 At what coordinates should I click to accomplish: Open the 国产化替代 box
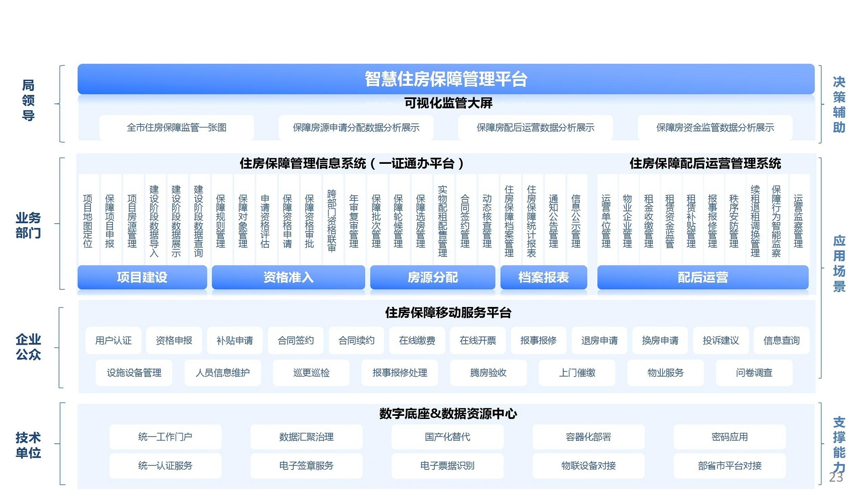[x=447, y=437]
